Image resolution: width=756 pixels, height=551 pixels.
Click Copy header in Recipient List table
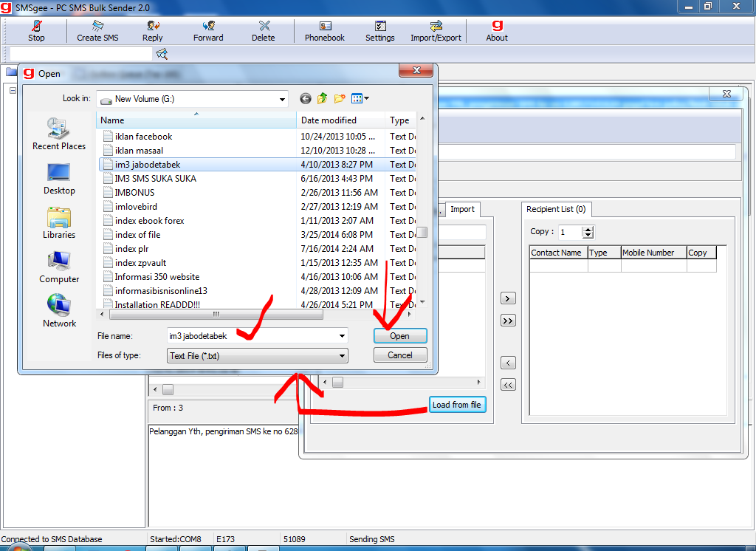coord(701,253)
